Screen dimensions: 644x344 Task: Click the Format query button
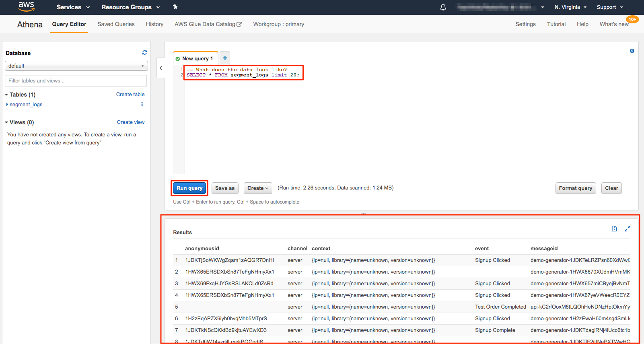[576, 188]
